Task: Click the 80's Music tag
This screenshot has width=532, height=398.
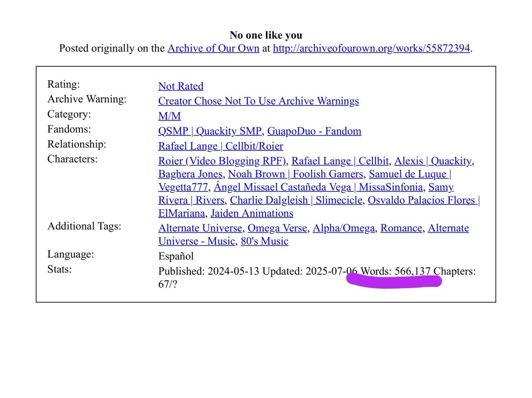Action: [x=264, y=242]
